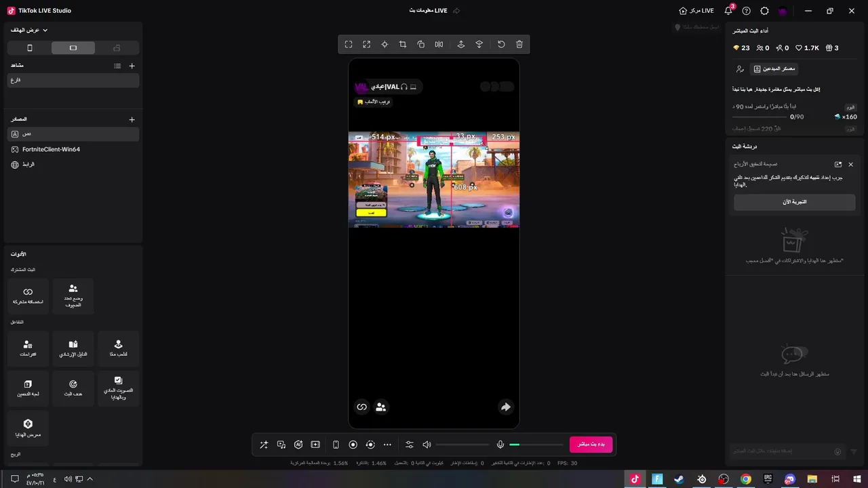Click the phone preview icon in bottom bar
The width and height of the screenshot is (868, 488).
[336, 445]
